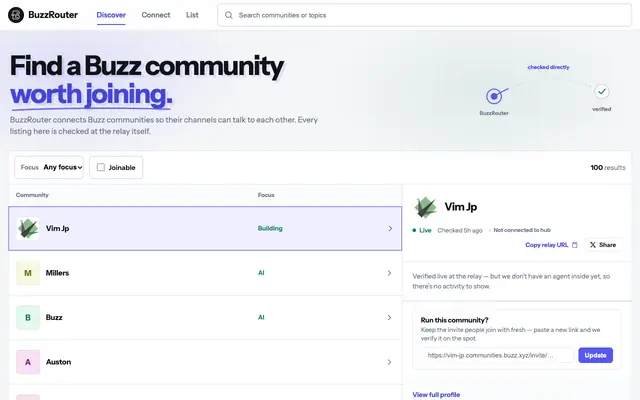The image size is (640, 400).
Task: Click the invite link input field
Action: pyautogui.click(x=499, y=355)
